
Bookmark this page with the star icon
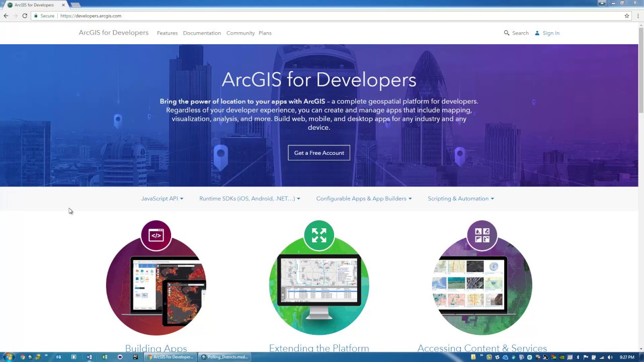click(x=627, y=16)
